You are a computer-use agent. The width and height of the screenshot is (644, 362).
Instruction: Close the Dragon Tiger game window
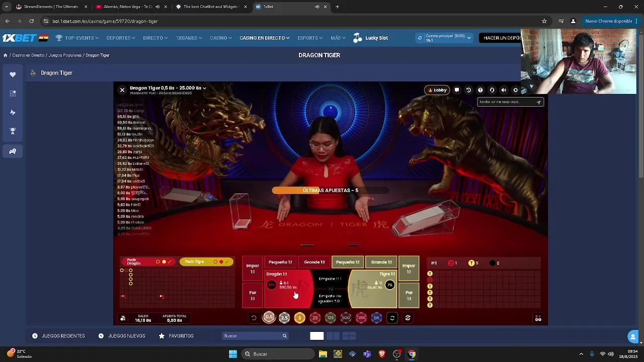[122, 90]
